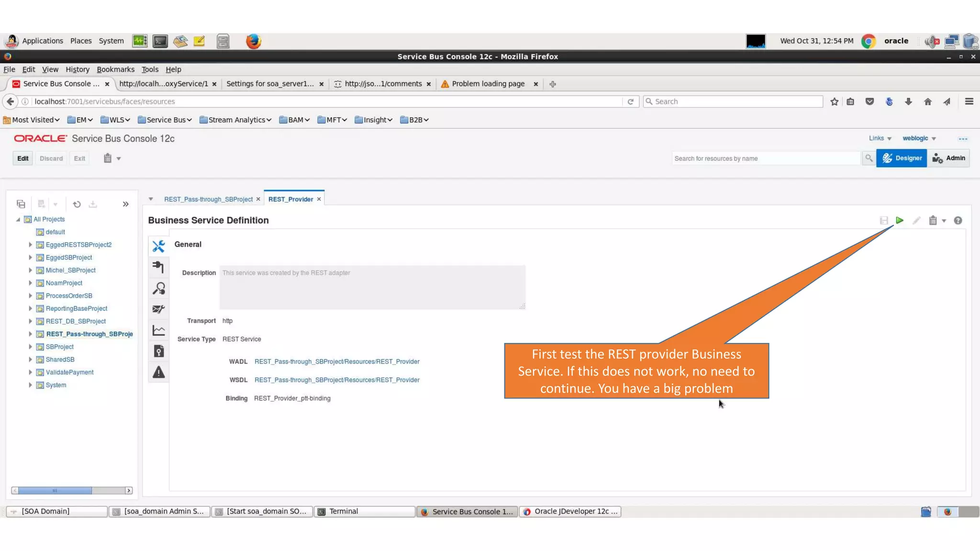Switch to Designer view
The width and height of the screenshot is (980, 551).
902,158
